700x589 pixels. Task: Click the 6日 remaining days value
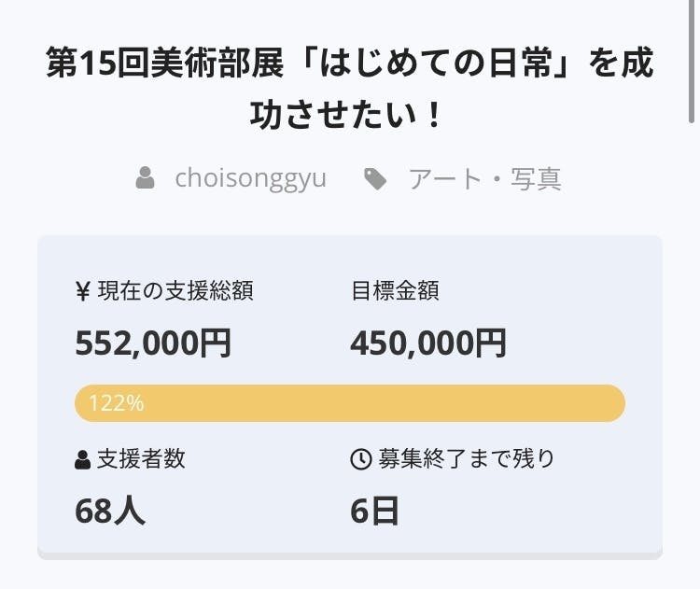point(375,511)
